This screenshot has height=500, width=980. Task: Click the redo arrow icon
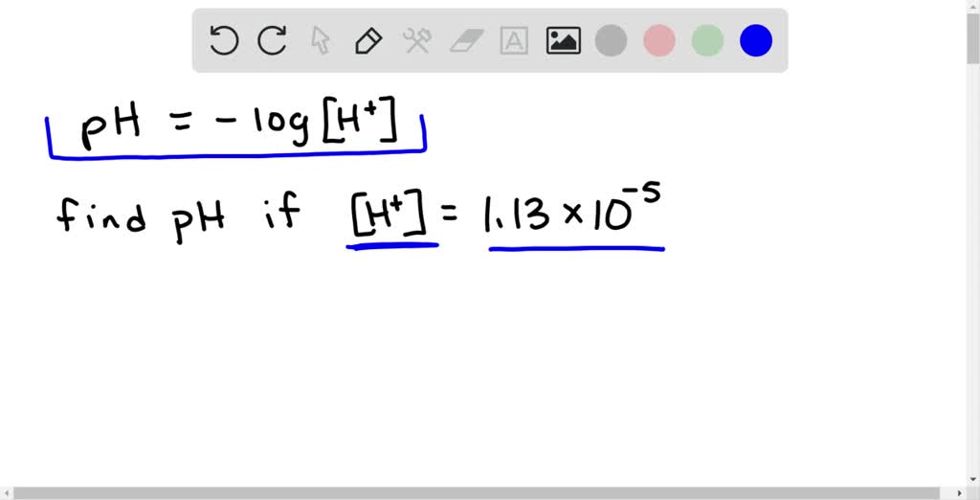(273, 40)
